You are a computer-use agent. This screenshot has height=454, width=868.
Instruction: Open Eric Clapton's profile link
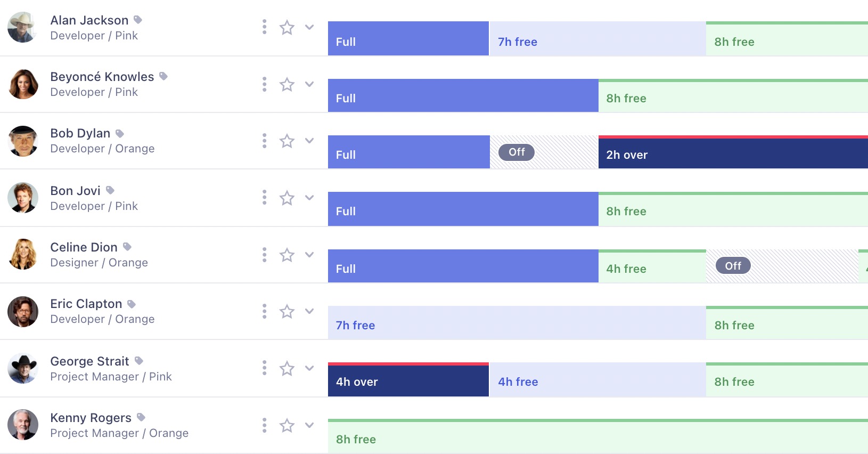tap(85, 303)
